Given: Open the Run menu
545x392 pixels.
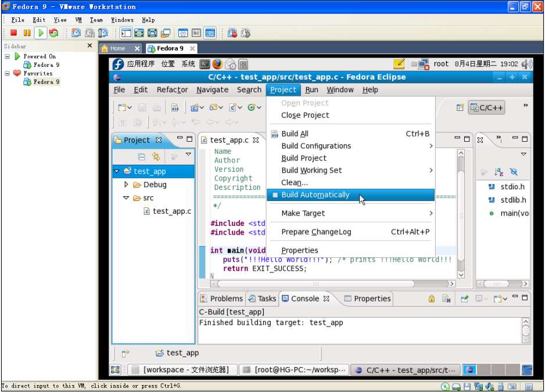Looking at the screenshot, I should (312, 89).
